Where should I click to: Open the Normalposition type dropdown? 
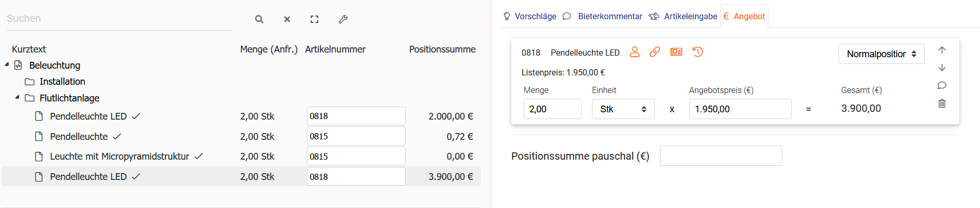(x=881, y=54)
